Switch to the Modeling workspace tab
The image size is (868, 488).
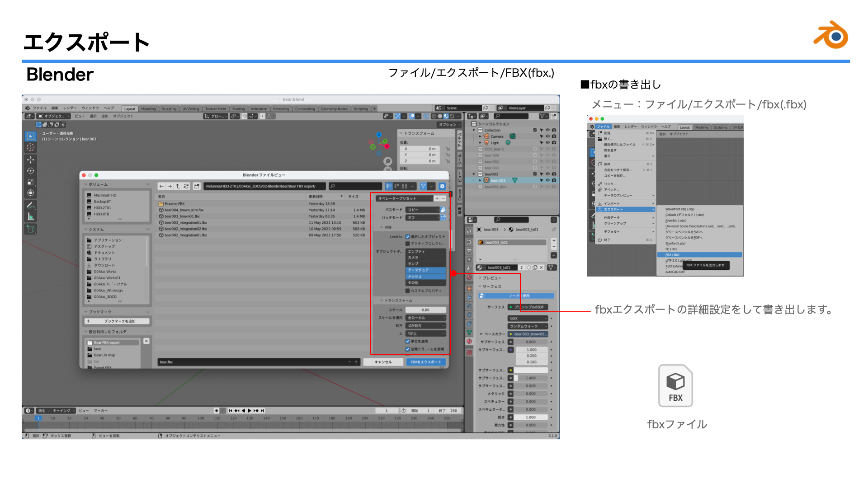[148, 109]
